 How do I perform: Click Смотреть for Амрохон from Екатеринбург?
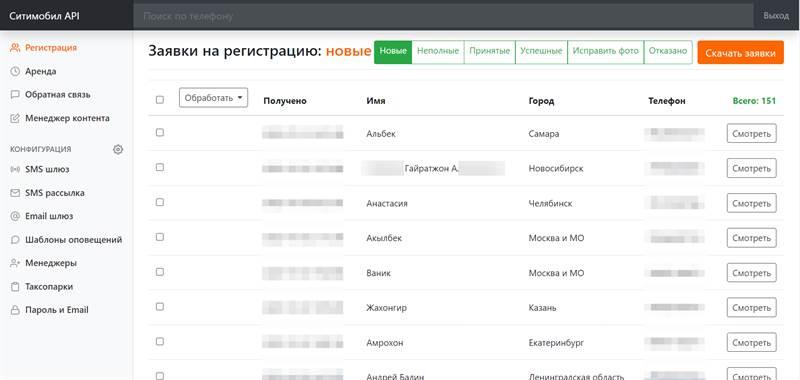click(752, 342)
